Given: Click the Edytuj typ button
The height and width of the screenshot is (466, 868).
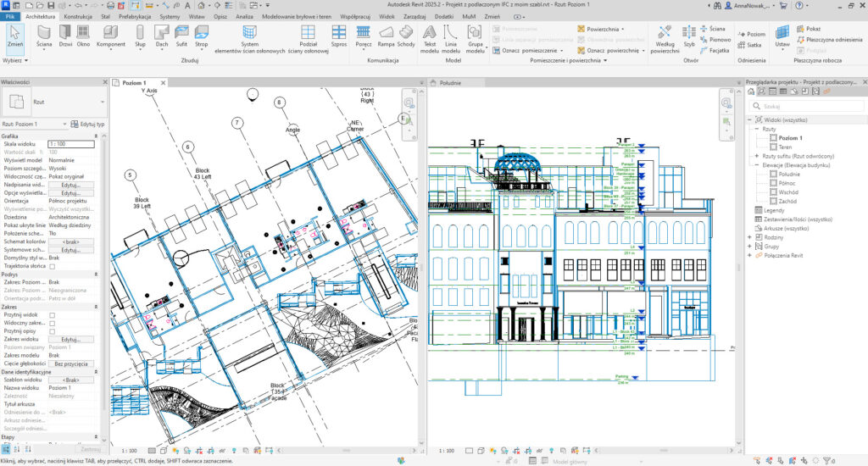Looking at the screenshot, I should pyautogui.click(x=88, y=124).
